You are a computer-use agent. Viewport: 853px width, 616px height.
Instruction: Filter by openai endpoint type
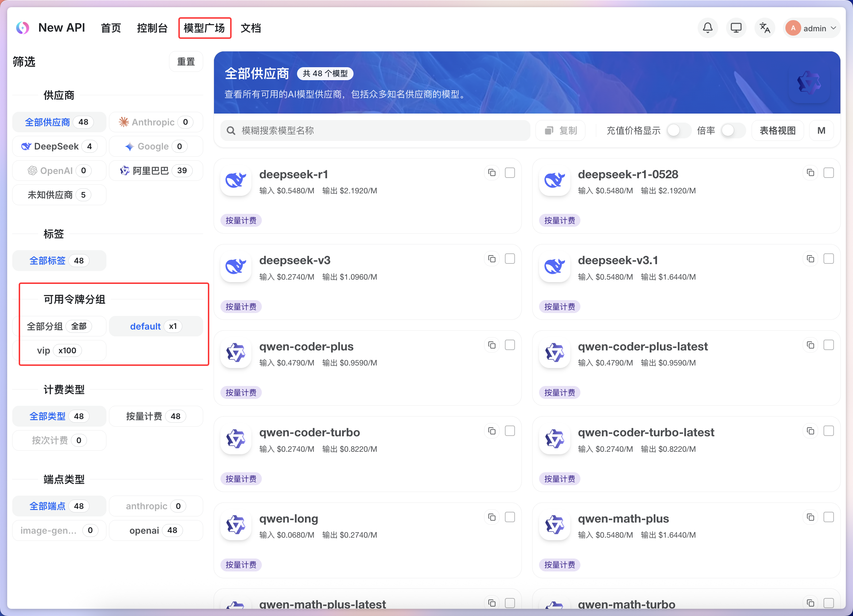click(x=156, y=530)
